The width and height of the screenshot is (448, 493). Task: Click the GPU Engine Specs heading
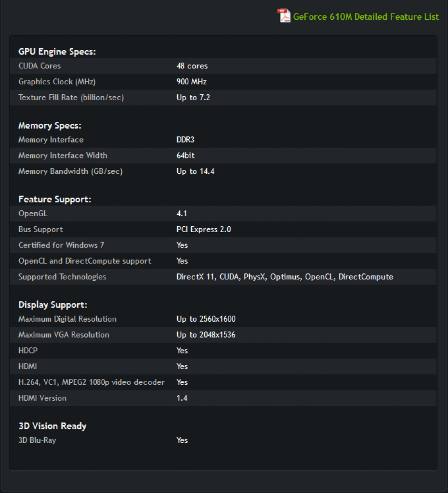[57, 52]
